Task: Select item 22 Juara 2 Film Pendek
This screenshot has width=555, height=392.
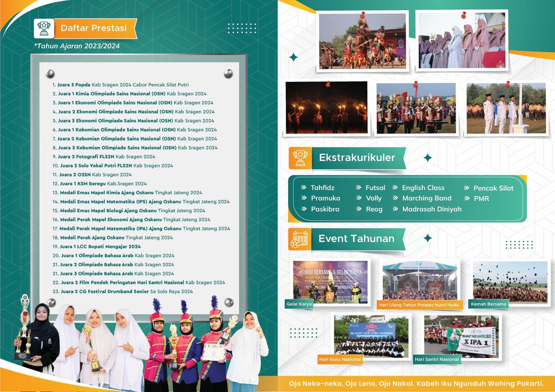Action: (x=139, y=283)
